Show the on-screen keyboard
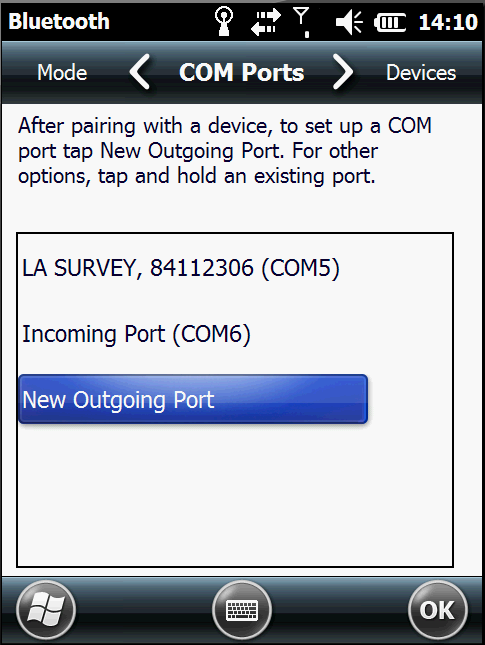Image resolution: width=485 pixels, height=645 pixels. tap(242, 610)
